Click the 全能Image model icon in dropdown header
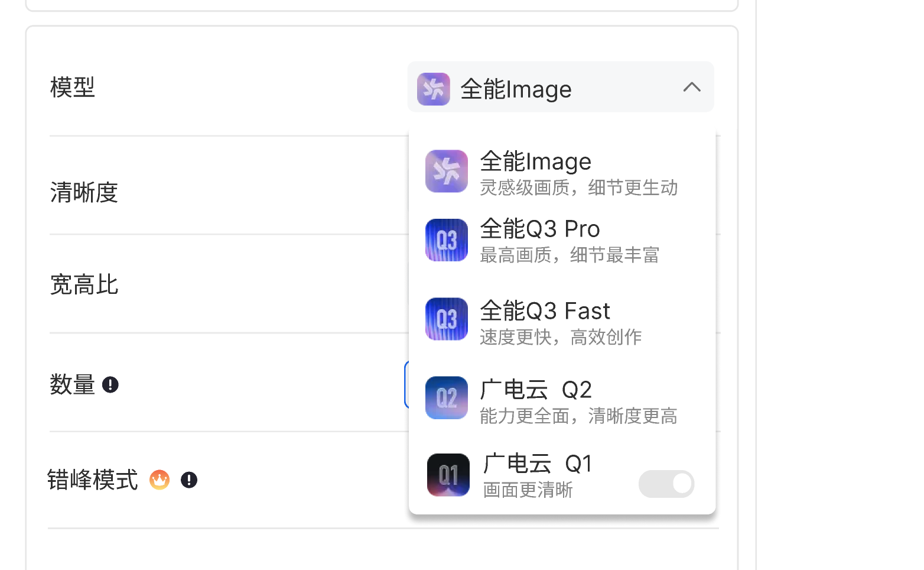The width and height of the screenshot is (924, 570). [434, 89]
